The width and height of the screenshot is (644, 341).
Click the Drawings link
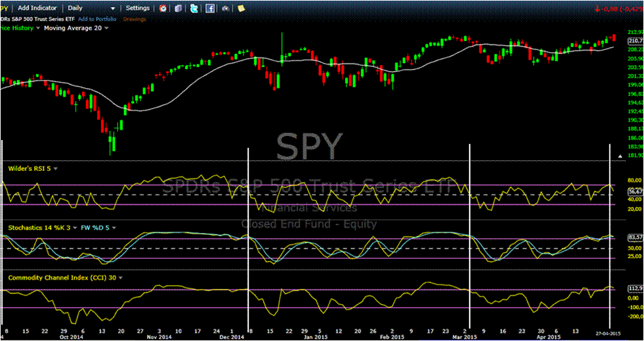[x=134, y=19]
